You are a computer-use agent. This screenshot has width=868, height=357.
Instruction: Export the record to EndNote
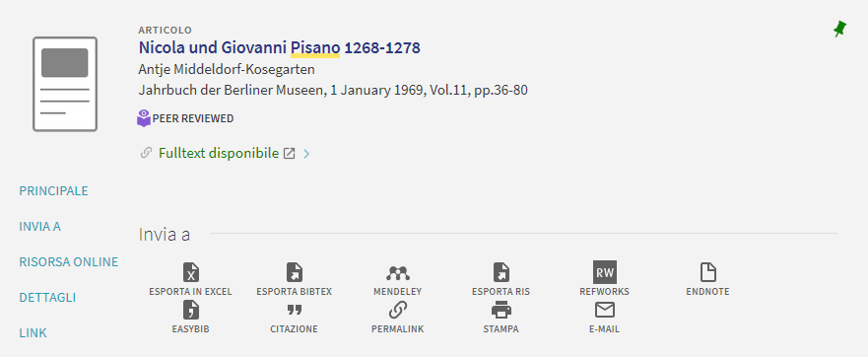tap(708, 273)
